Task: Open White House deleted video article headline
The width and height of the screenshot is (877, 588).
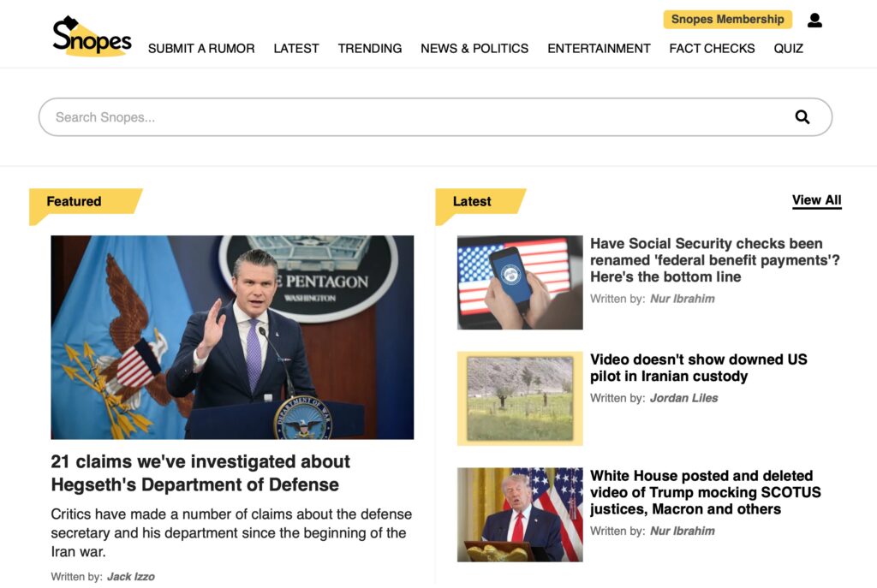Action: tap(705, 492)
